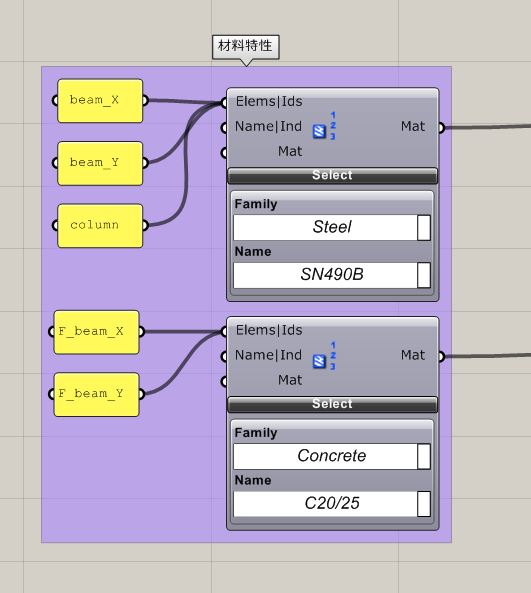The image size is (531, 593).
Task: Click the Name|Ind input of the Steel component
Action: [x=268, y=127]
